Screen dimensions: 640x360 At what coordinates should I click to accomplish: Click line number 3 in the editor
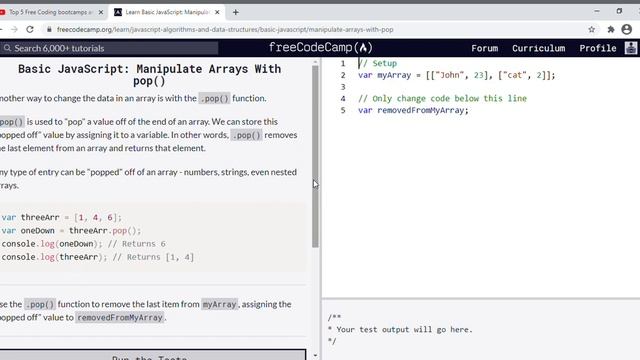[x=343, y=87]
